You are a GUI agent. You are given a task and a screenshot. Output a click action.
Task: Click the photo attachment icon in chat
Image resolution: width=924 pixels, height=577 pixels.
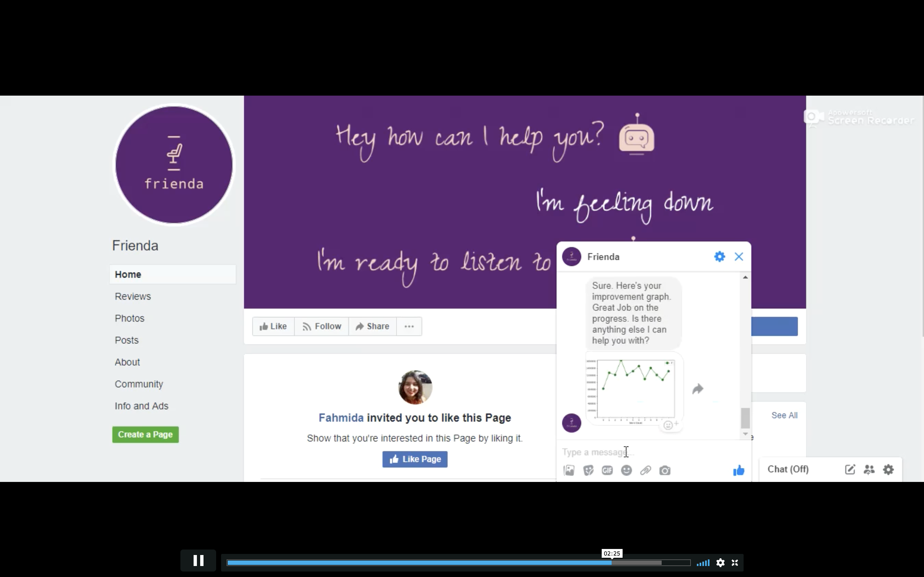point(569,470)
